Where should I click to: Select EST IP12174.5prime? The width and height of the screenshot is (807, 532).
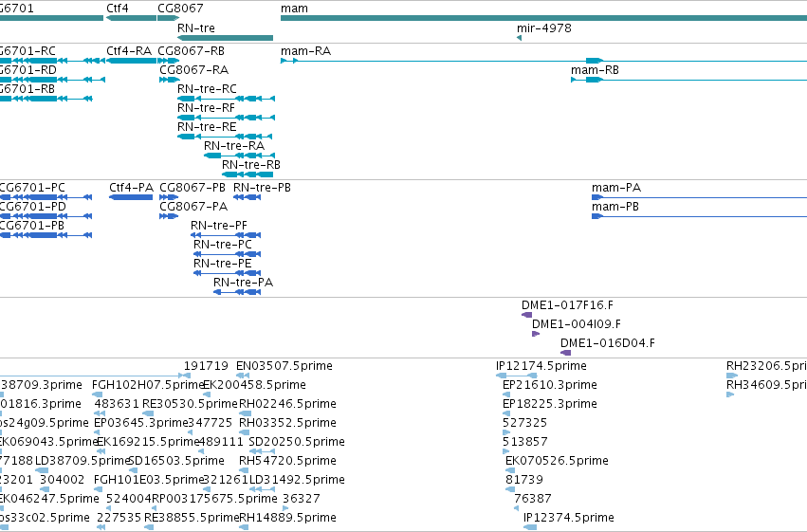541,366
